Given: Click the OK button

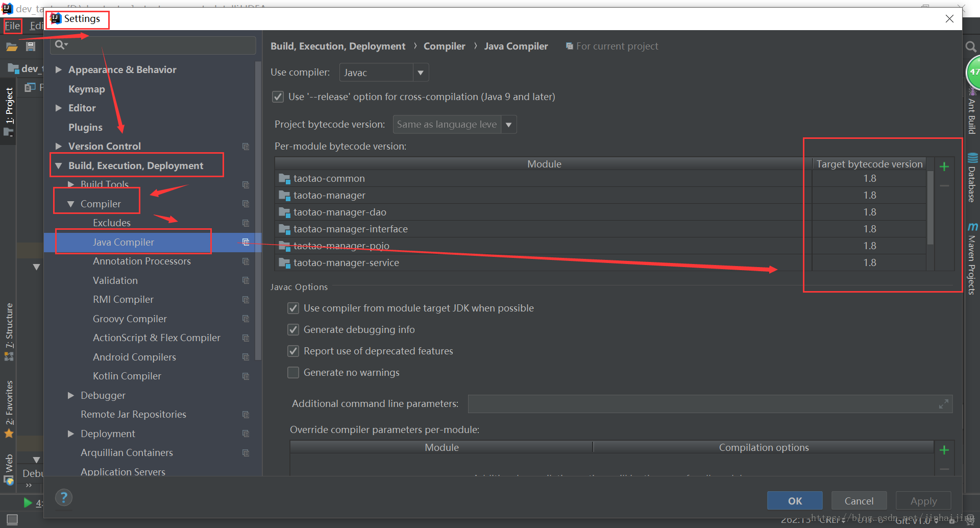Looking at the screenshot, I should (x=795, y=501).
